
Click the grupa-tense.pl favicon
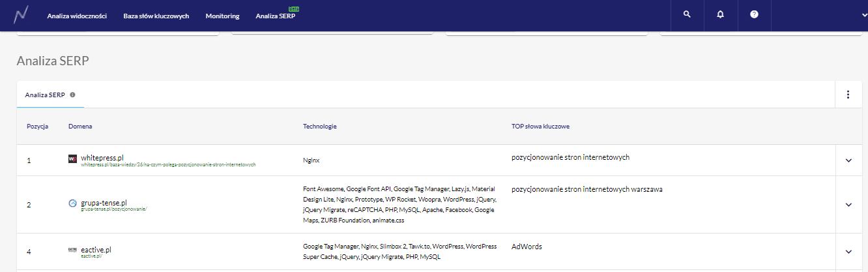coord(72,204)
